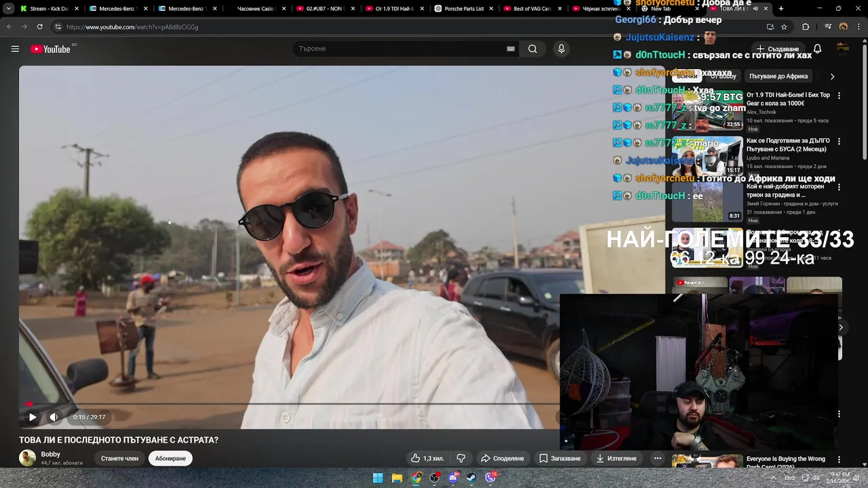
Task: Open Viber from the taskbar
Action: coord(490,478)
